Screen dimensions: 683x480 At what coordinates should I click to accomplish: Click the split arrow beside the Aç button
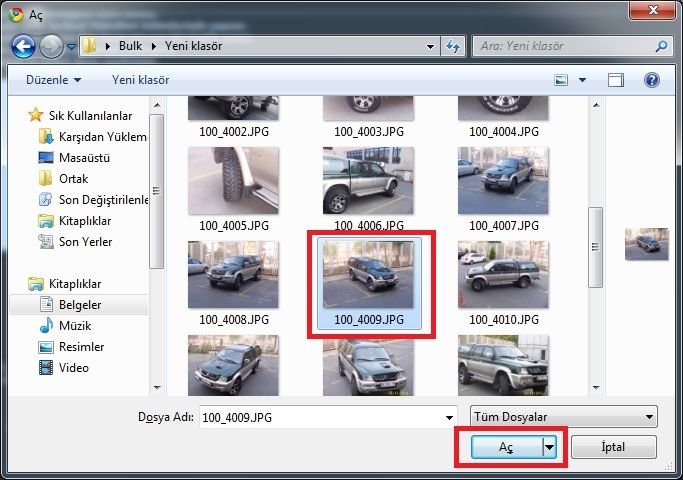coord(549,448)
